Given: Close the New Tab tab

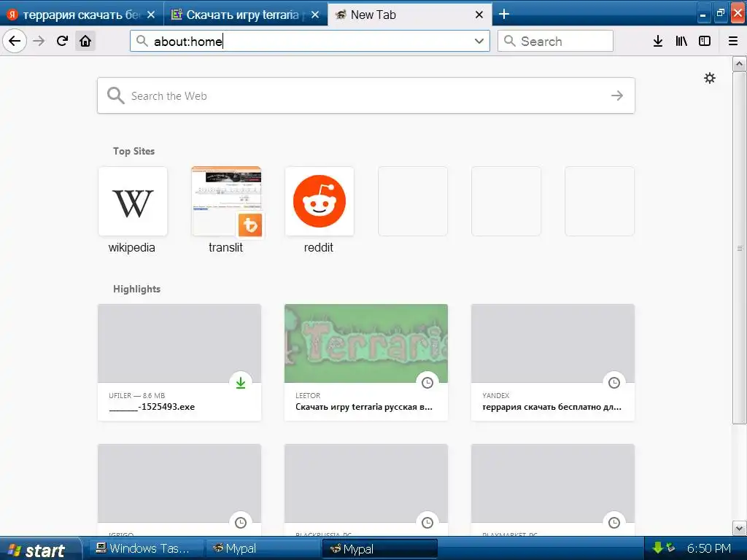Looking at the screenshot, I should tap(479, 15).
